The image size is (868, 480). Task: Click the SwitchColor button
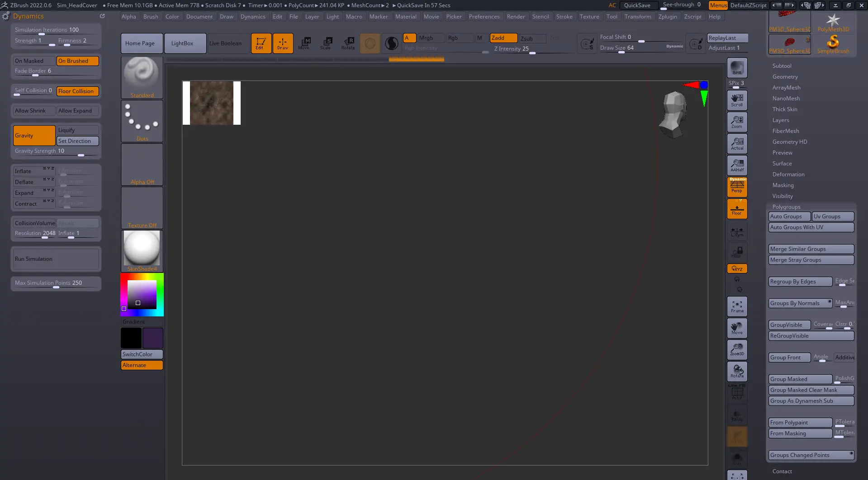(x=142, y=354)
